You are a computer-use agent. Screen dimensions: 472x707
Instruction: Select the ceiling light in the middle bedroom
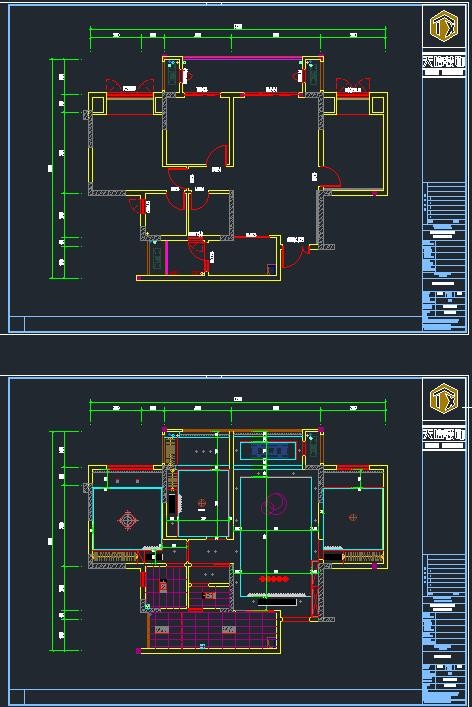point(202,503)
